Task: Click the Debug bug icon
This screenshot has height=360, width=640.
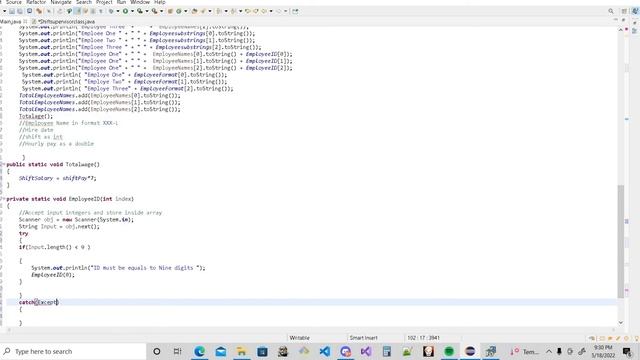Action: 111,11
